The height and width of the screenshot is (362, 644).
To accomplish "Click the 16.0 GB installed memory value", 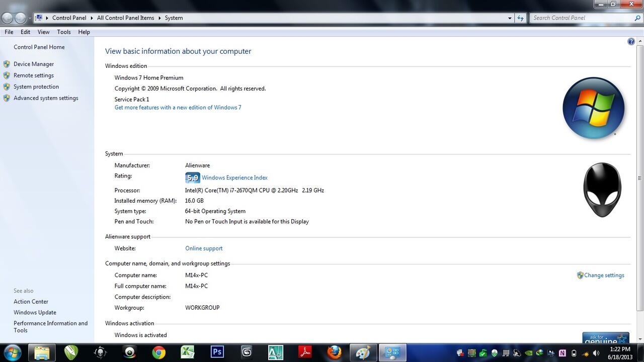I will click(x=194, y=201).
